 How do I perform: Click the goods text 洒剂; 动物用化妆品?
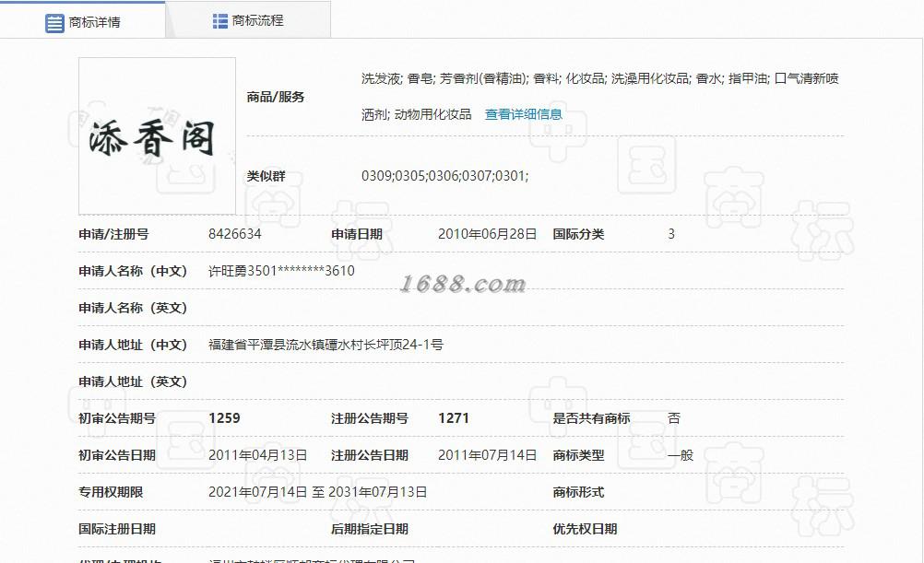(x=417, y=114)
